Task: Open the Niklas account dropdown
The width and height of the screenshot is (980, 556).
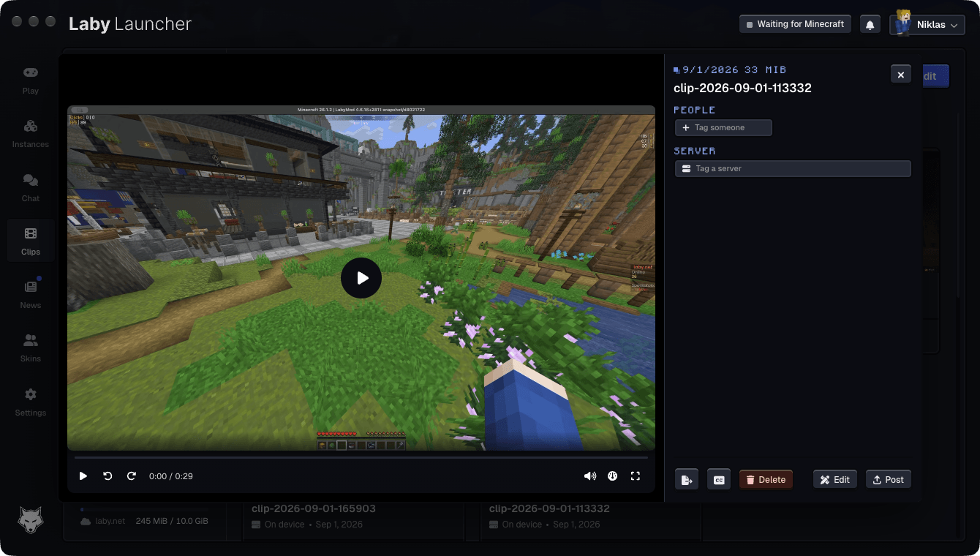Action: [x=927, y=24]
